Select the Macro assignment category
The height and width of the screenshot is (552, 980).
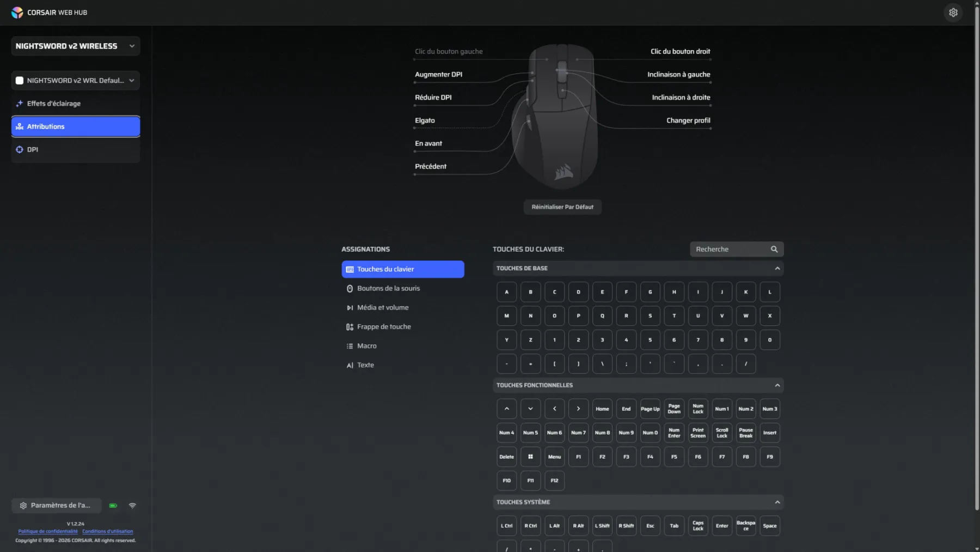403,346
